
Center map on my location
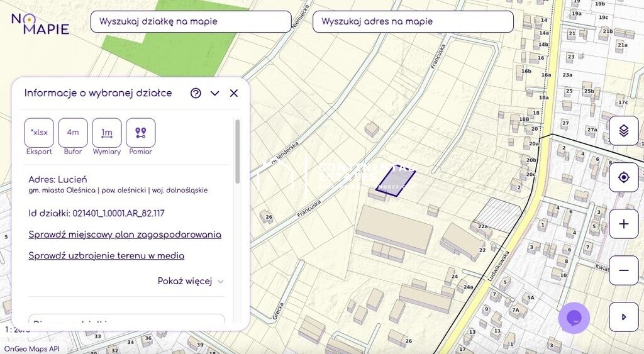point(623,177)
